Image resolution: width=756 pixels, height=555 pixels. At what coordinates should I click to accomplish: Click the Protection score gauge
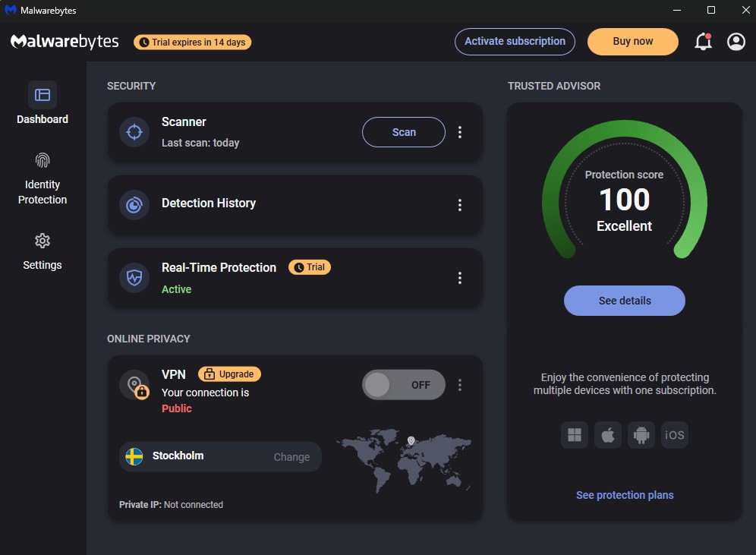pos(625,190)
